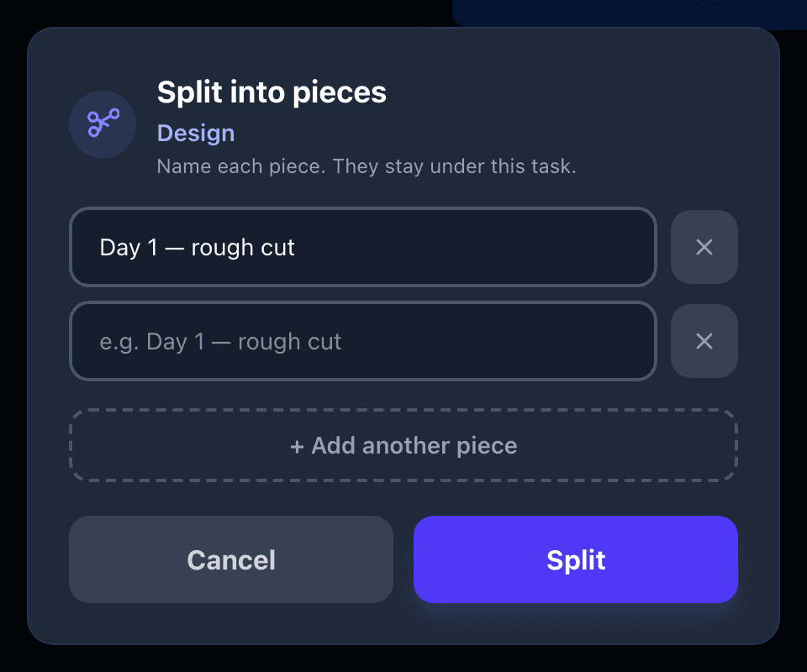Viewport: 807px width, 672px height.
Task: Focus the empty "e.g. Day 1" placeholder field
Action: pyautogui.click(x=363, y=341)
